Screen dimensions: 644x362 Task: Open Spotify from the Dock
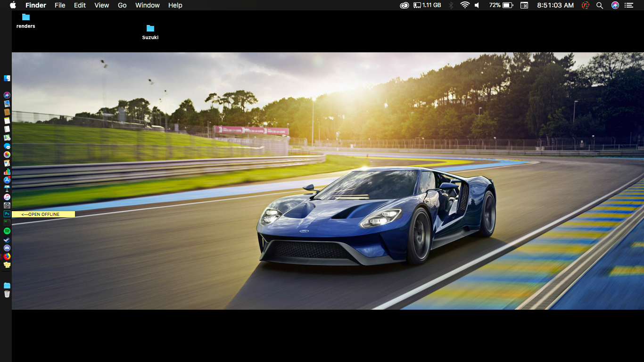tap(7, 231)
